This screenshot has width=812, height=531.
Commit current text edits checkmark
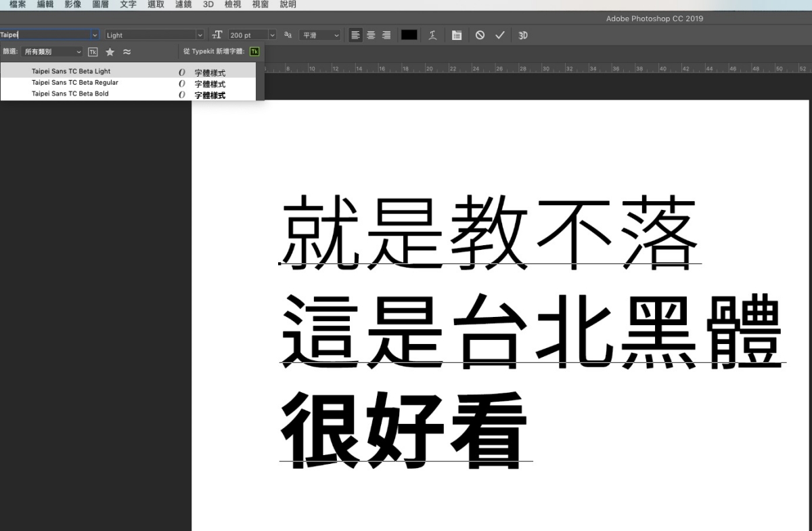point(500,35)
